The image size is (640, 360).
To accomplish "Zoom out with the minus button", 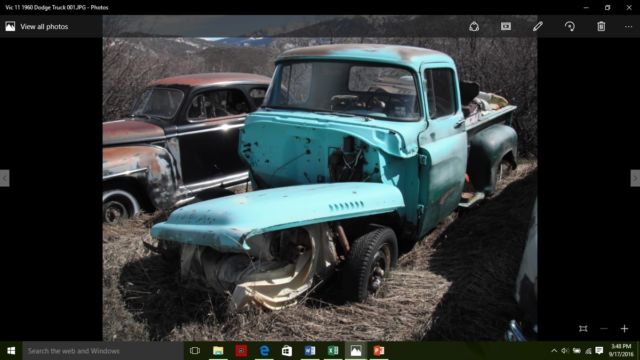I will click(604, 329).
